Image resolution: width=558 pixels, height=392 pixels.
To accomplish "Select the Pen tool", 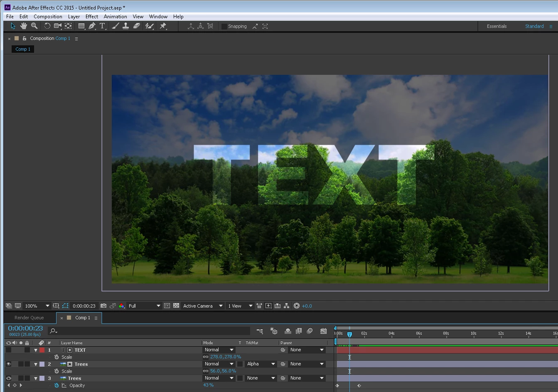I will click(x=92, y=26).
